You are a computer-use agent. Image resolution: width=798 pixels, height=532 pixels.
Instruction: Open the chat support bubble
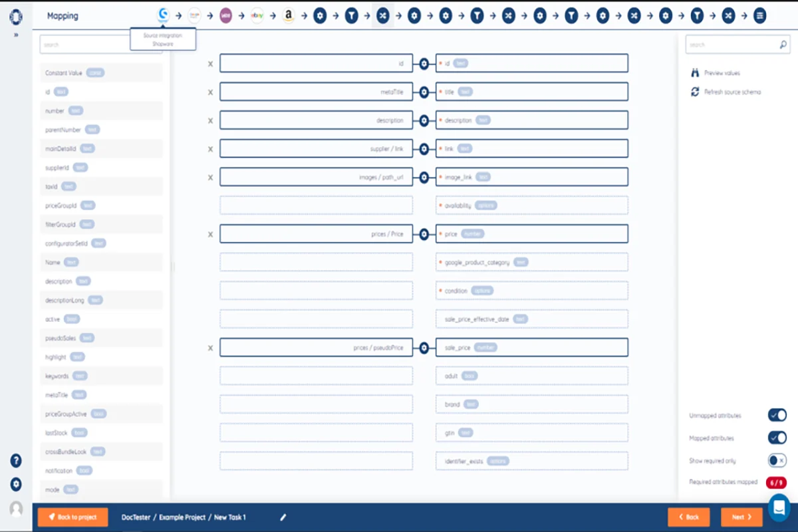tap(779, 507)
